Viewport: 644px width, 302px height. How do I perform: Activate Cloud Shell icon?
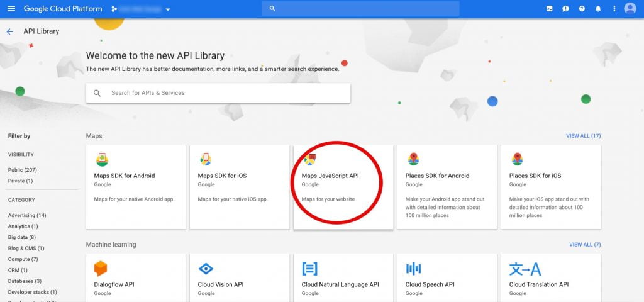click(549, 9)
